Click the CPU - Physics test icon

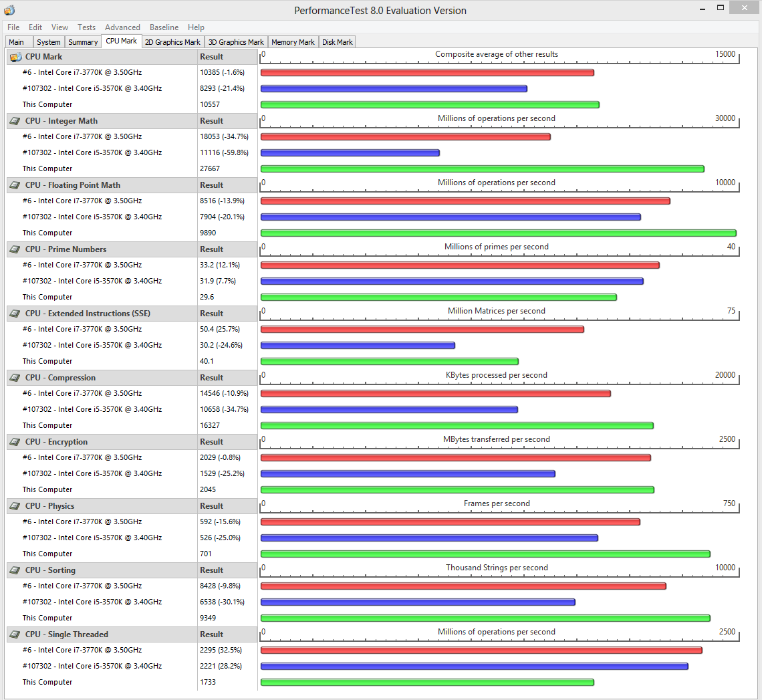(15, 506)
